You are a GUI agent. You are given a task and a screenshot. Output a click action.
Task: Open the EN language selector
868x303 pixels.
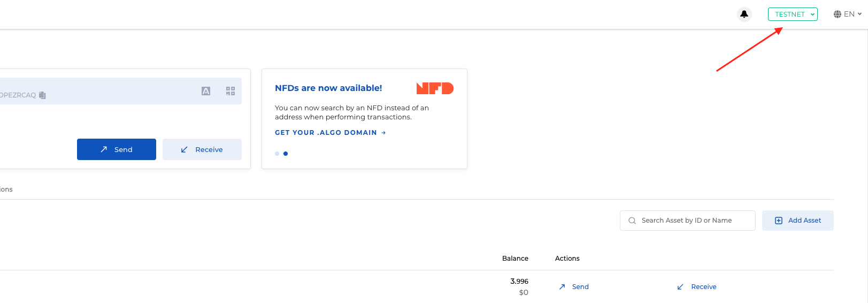848,14
